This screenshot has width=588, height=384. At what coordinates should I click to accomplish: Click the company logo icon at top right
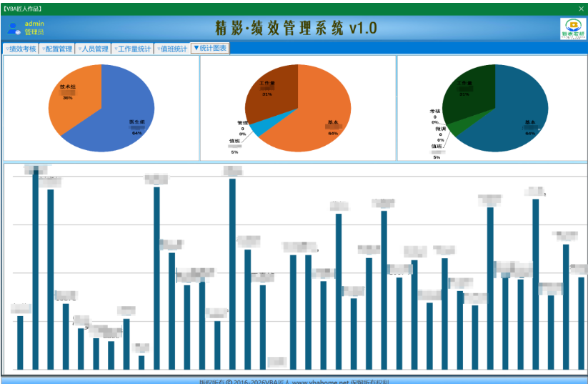[x=572, y=29]
